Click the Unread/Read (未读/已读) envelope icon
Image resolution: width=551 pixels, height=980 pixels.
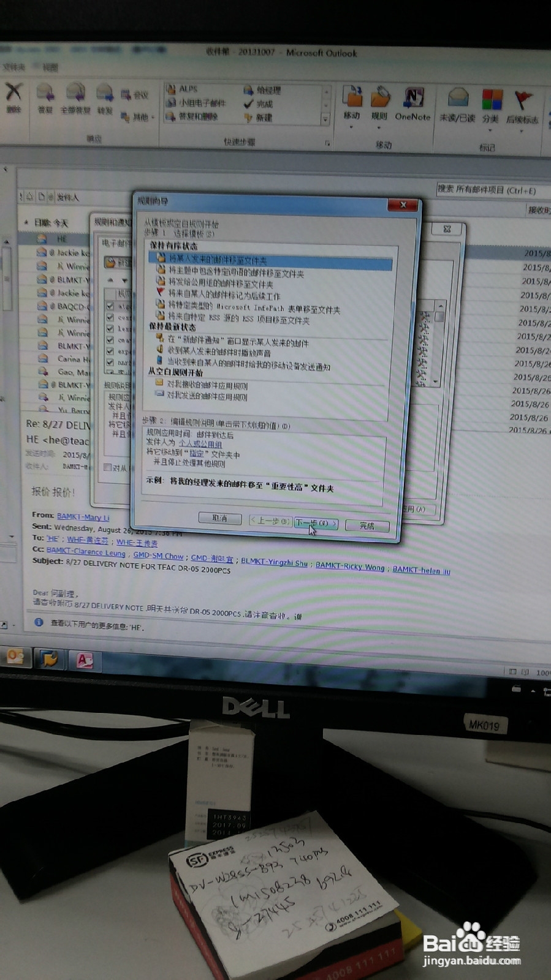[x=458, y=98]
